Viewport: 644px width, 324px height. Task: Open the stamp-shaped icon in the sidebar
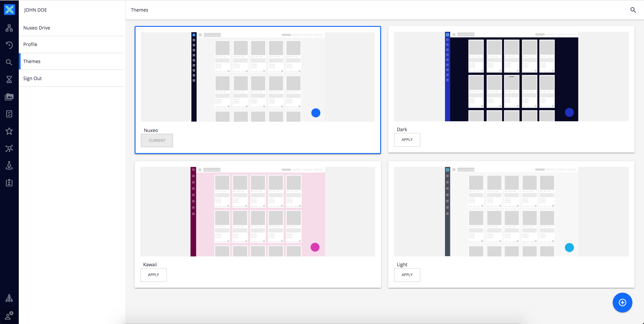click(9, 166)
